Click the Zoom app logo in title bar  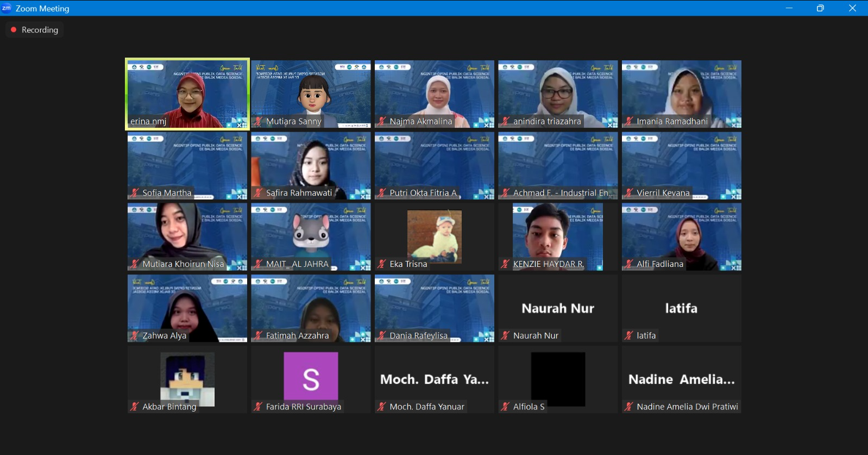(x=7, y=8)
